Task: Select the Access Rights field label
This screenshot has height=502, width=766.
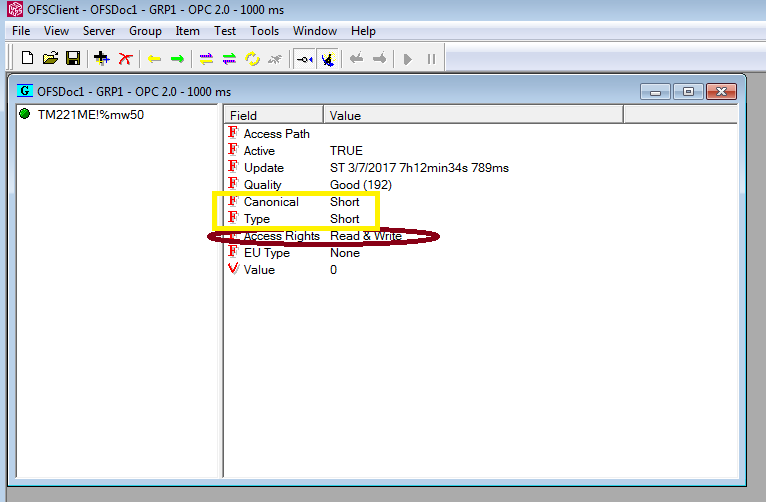Action: (282, 236)
